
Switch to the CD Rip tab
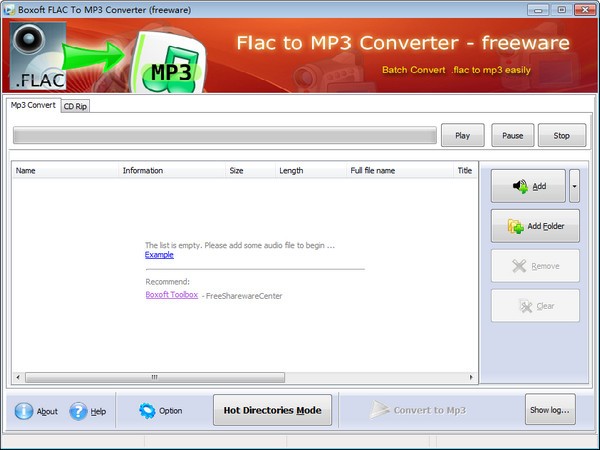tap(75, 106)
